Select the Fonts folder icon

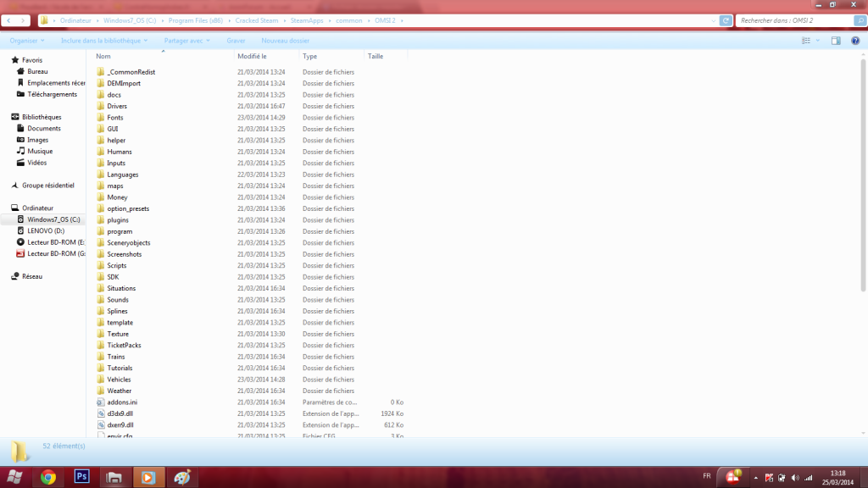click(x=100, y=117)
